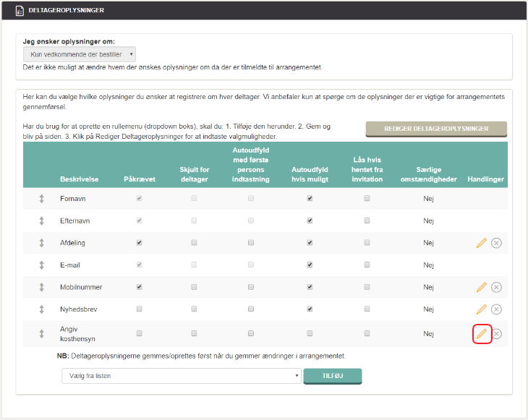The width and height of the screenshot is (528, 420).
Task: Click the 'Nej' value in Fornavn row
Action: coord(428,199)
